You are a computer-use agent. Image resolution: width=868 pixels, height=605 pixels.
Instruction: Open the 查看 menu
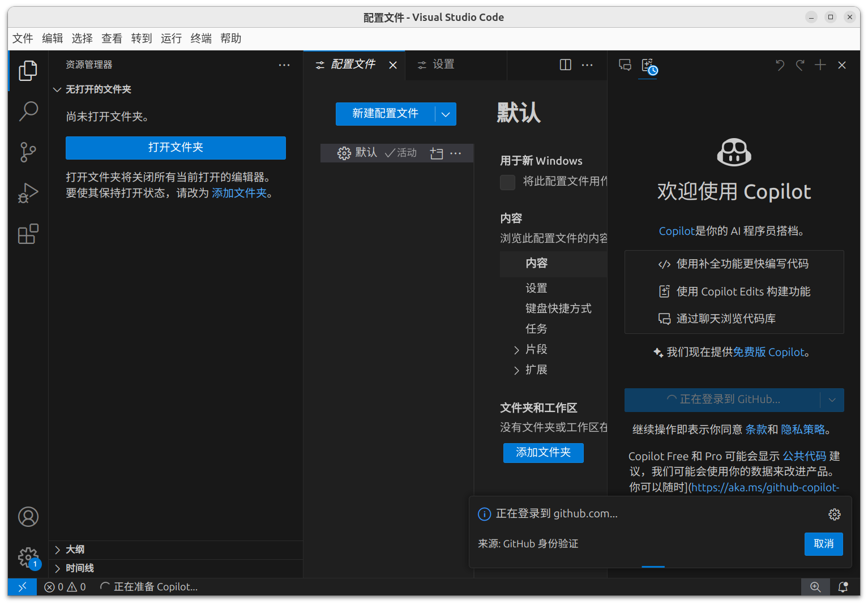pyautogui.click(x=112, y=38)
